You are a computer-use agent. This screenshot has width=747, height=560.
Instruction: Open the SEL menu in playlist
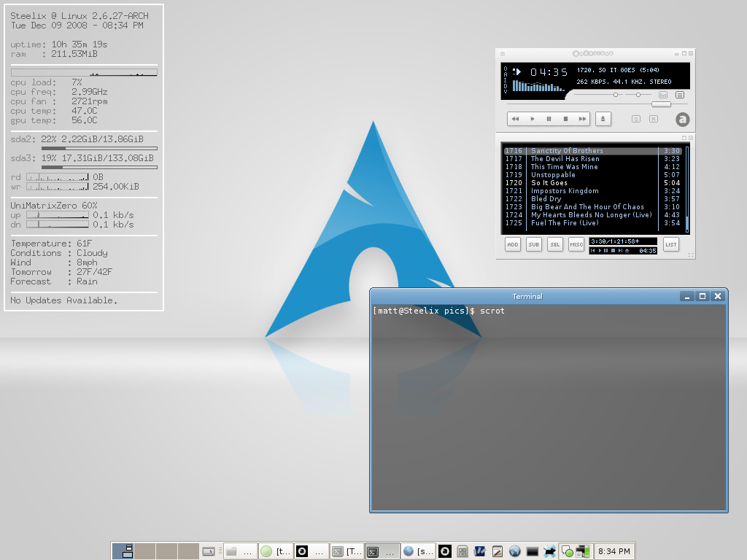[x=555, y=245]
